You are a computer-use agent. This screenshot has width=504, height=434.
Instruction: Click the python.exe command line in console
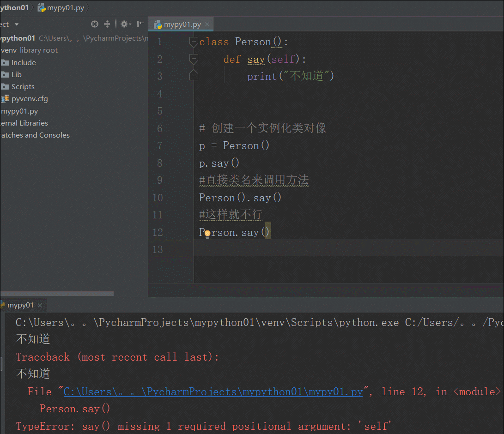[x=260, y=323]
